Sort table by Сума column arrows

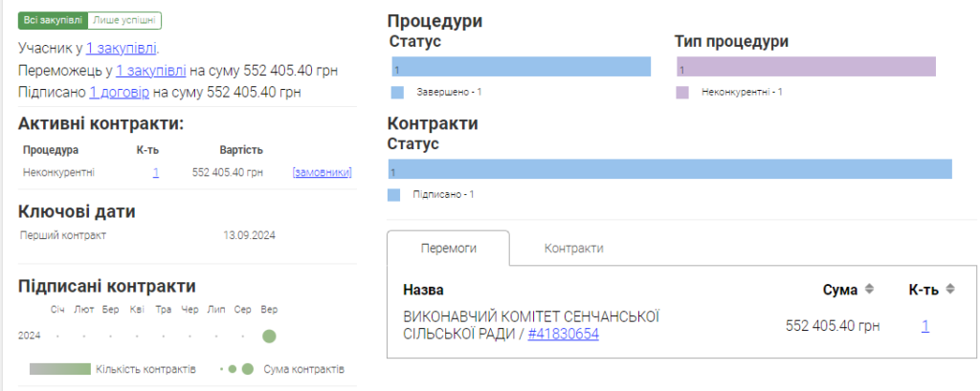[x=869, y=290]
